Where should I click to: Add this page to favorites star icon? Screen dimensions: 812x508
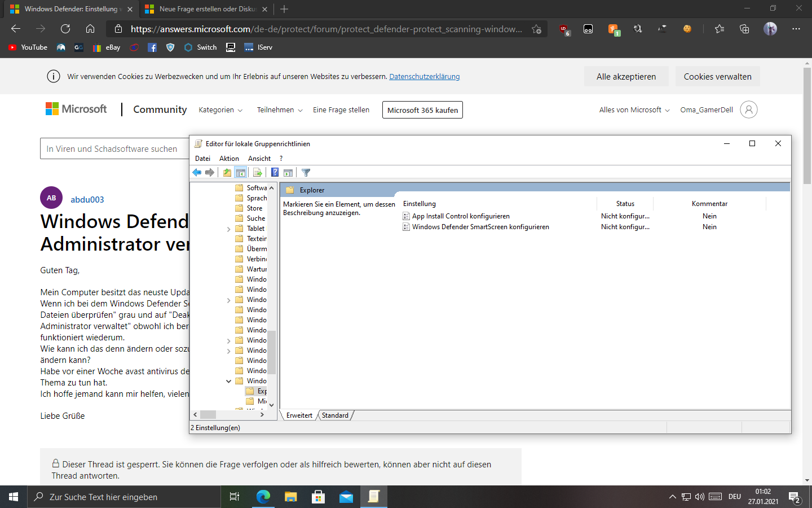click(536, 29)
